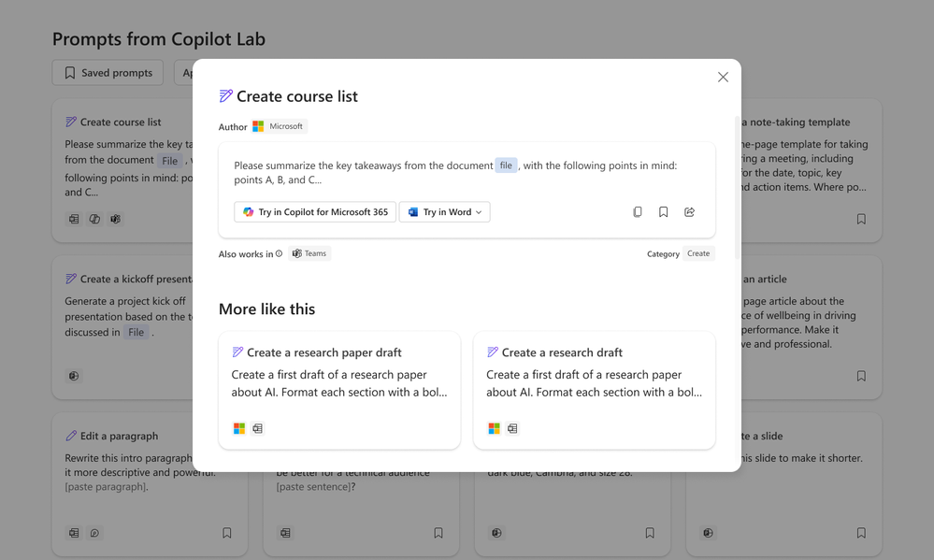Click Word icon on background Create course list card
934x560 pixels.
point(74,220)
